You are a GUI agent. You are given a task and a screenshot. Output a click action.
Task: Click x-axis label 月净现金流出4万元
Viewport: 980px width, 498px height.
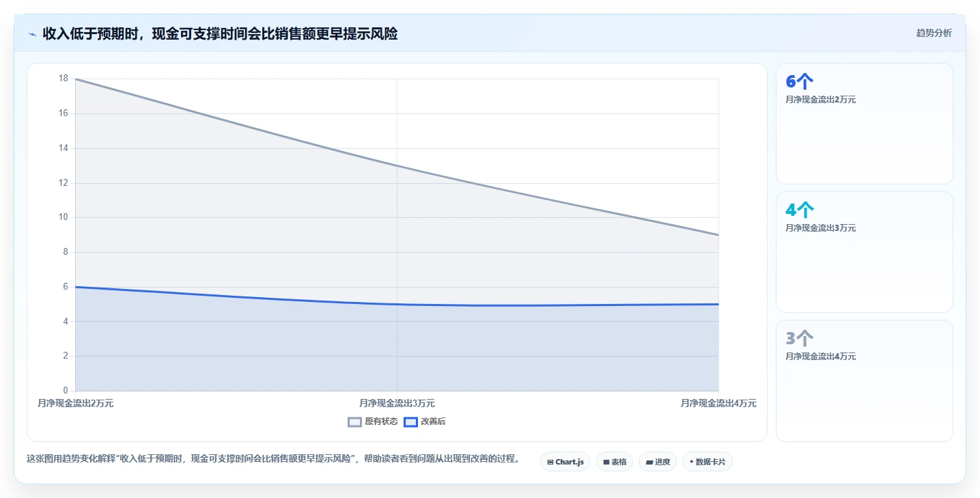coord(718,404)
